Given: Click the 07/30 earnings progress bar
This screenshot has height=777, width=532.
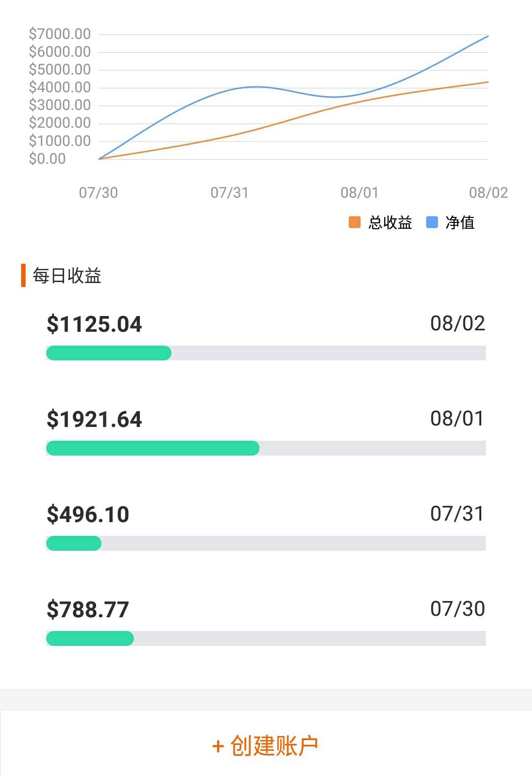Looking at the screenshot, I should (x=266, y=638).
